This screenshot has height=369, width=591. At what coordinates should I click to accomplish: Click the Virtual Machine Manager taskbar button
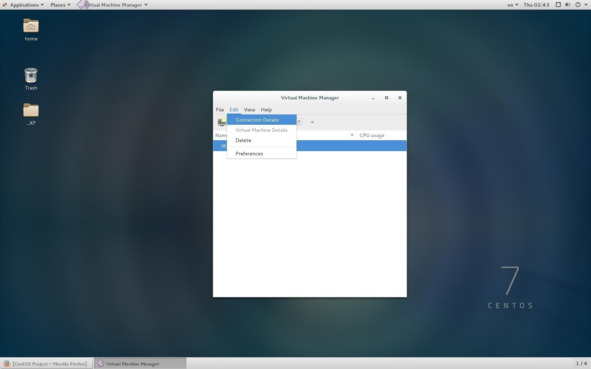pyautogui.click(x=140, y=364)
